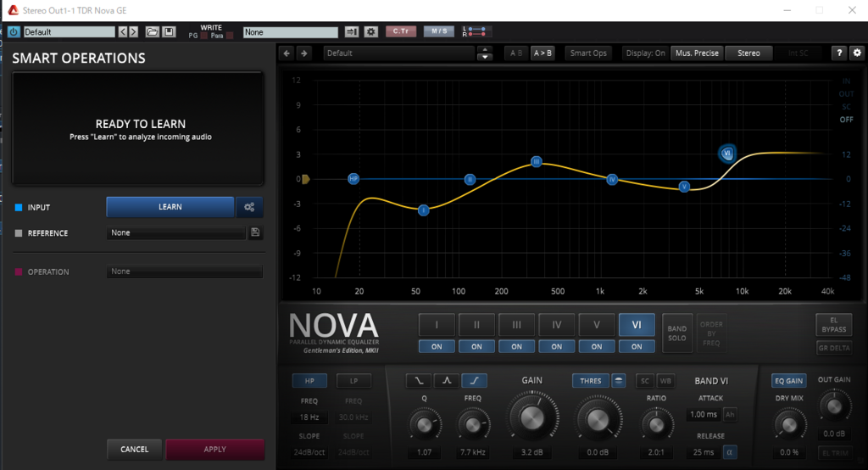Viewport: 868px width, 470px height.
Task: Toggle the plugin power bypass icon
Action: point(14,32)
